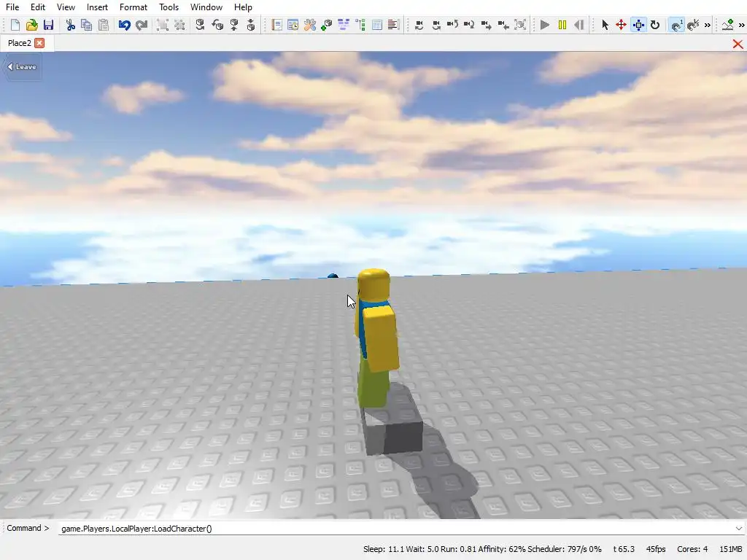Screen dimensions: 747x560
Task: Close the Place2 tab
Action: point(39,43)
